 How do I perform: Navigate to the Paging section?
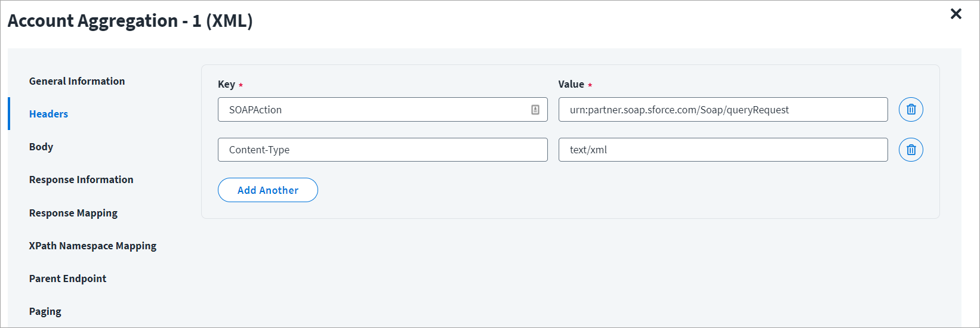click(x=45, y=311)
